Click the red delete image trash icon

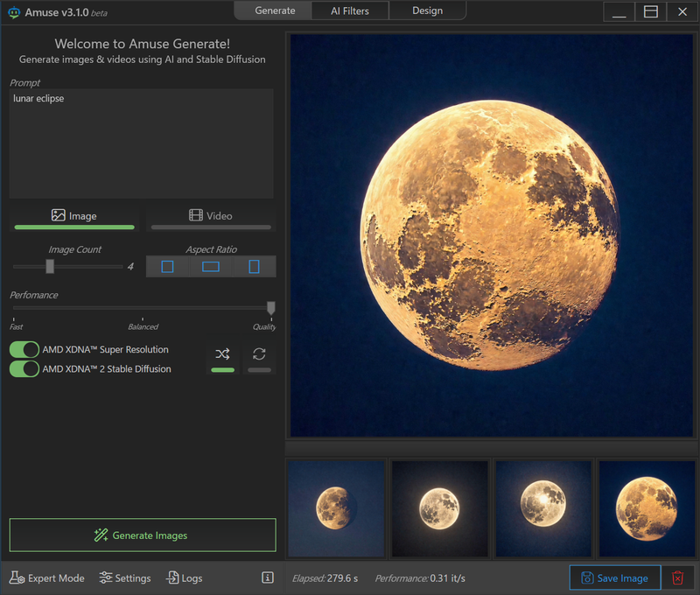[678, 577]
